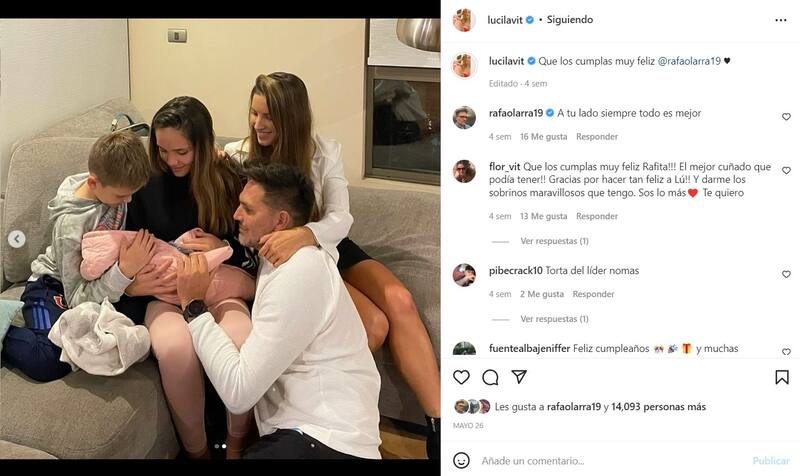Expand replies under pibecrack10's comment
The image size is (800, 476).
[554, 319]
